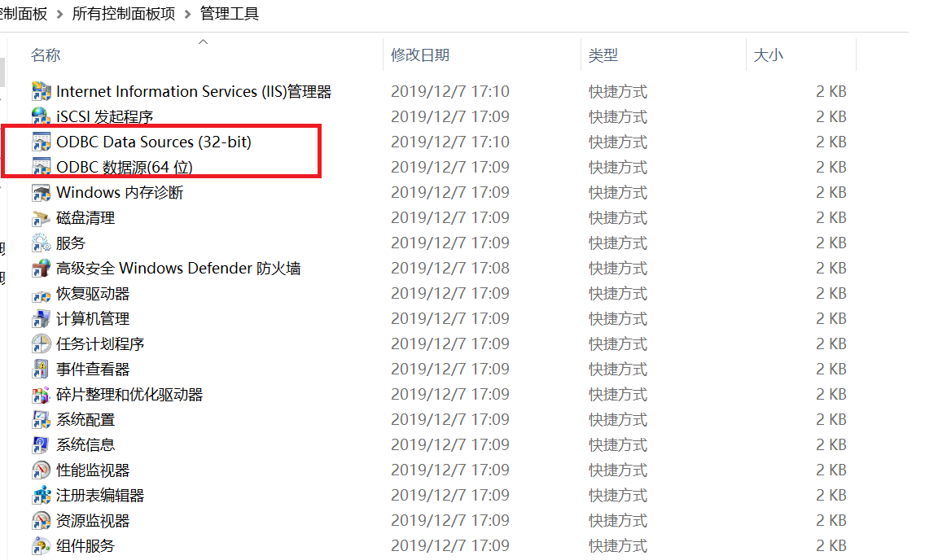Expand the chevron before 所有控制面板项 breadcrumb
The image size is (938, 560).
(59, 15)
